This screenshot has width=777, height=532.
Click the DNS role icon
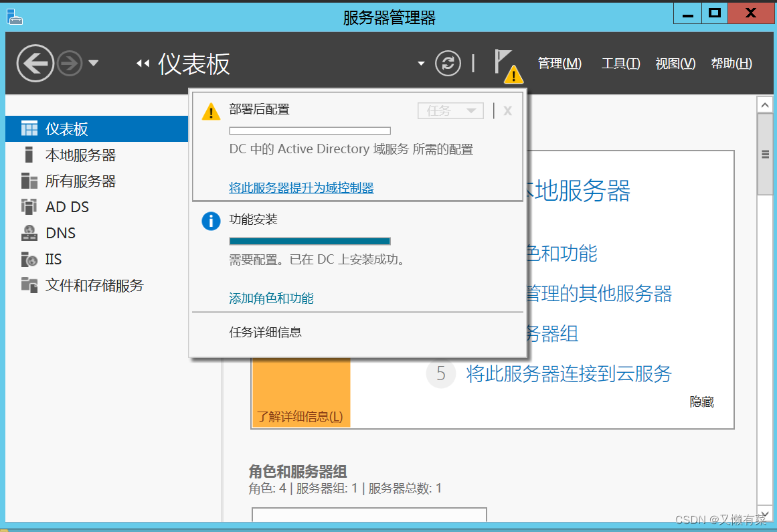click(29, 233)
